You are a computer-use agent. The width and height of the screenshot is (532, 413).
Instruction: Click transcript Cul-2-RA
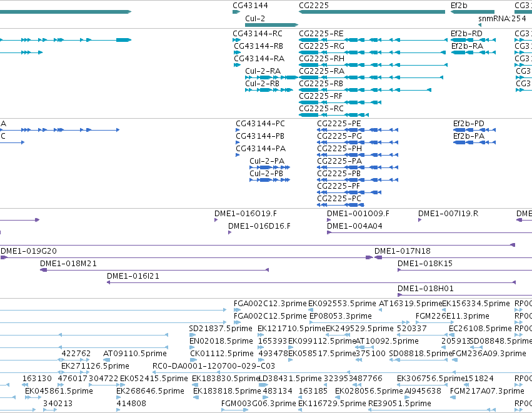[x=263, y=71]
